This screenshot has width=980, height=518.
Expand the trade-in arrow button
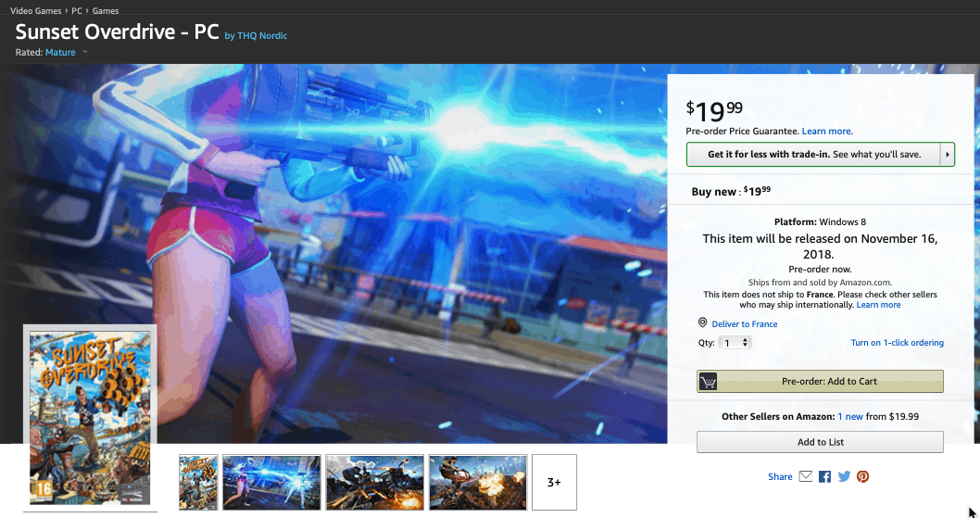click(x=948, y=155)
